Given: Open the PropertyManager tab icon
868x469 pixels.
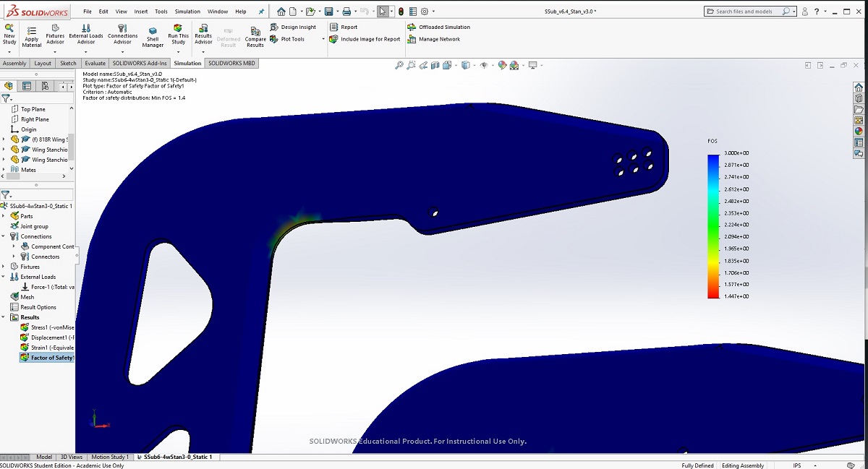Looking at the screenshot, I should 27,86.
